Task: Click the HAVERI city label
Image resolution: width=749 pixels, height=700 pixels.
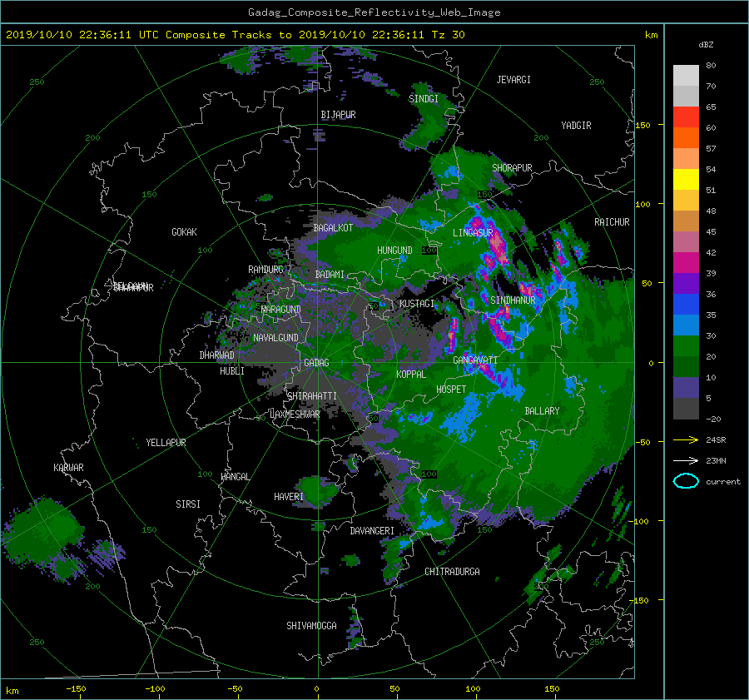Action: pyautogui.click(x=289, y=497)
